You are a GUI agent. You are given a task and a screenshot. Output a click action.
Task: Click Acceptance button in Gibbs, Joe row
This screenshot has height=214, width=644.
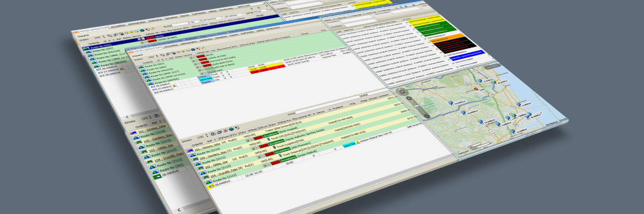282,151
